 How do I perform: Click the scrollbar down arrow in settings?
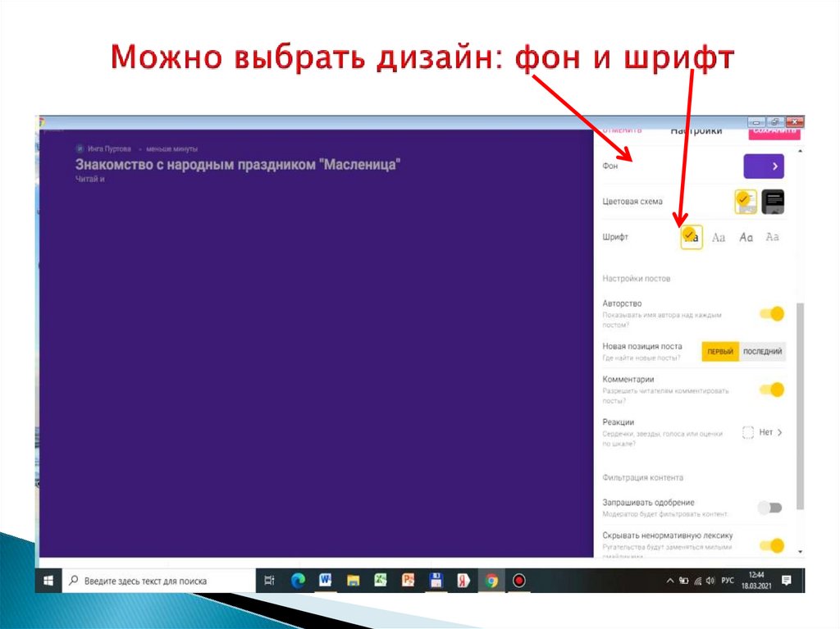click(800, 551)
